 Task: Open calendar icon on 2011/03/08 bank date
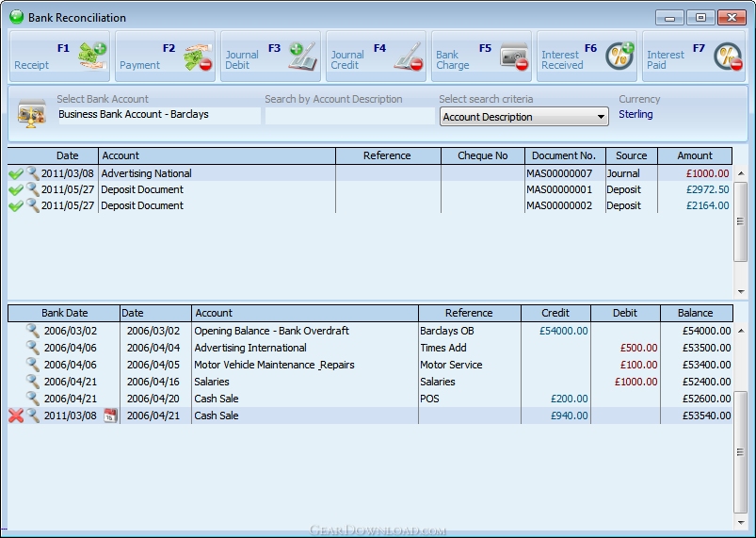point(110,416)
